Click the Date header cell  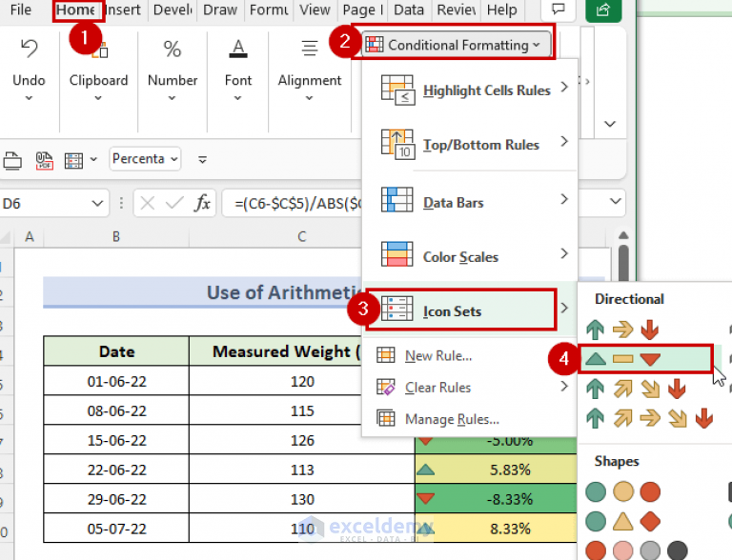(116, 350)
